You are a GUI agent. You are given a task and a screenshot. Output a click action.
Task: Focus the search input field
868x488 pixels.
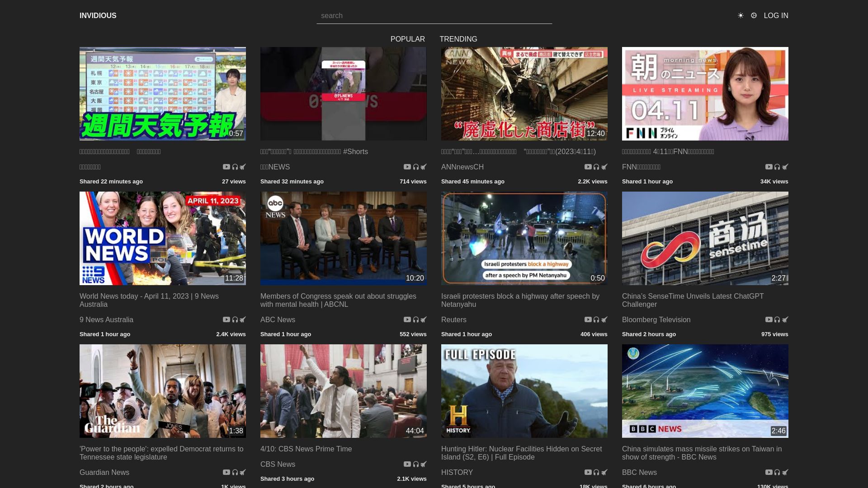click(434, 16)
